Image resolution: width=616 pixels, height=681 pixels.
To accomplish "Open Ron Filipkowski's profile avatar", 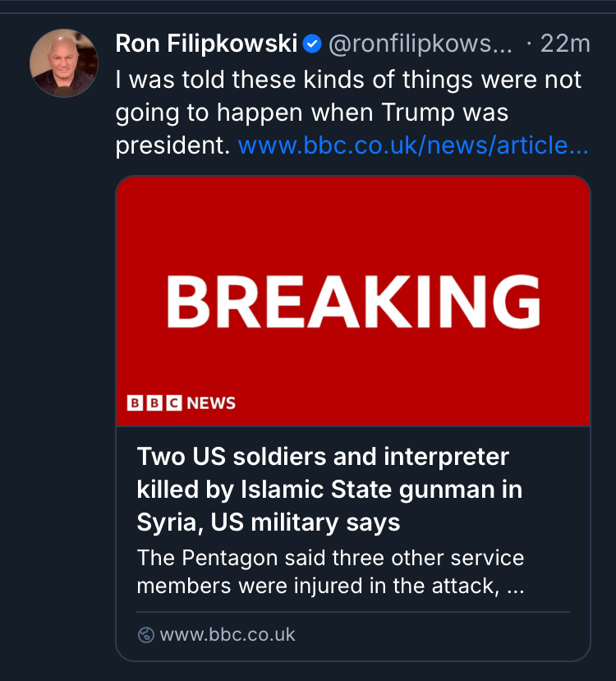I will tap(64, 63).
